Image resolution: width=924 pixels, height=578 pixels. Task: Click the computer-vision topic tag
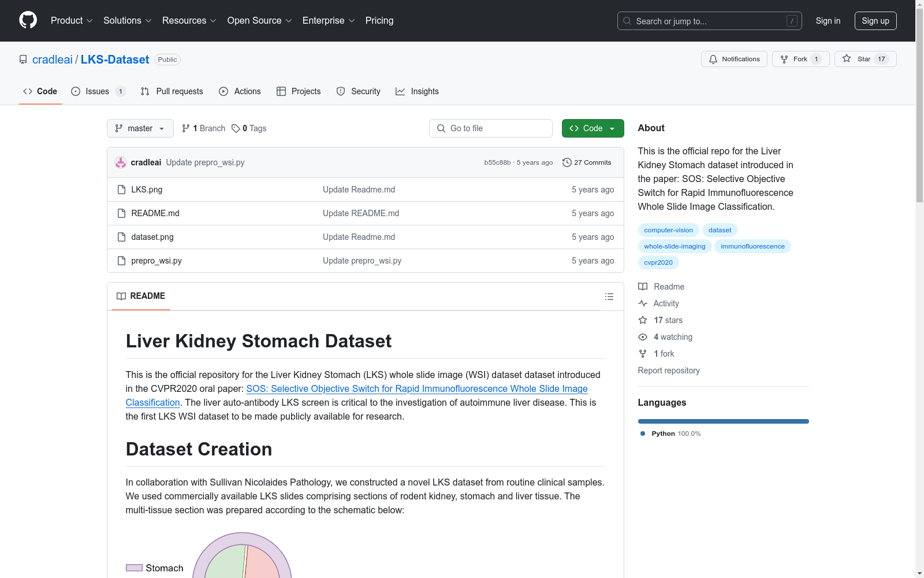[x=669, y=230]
